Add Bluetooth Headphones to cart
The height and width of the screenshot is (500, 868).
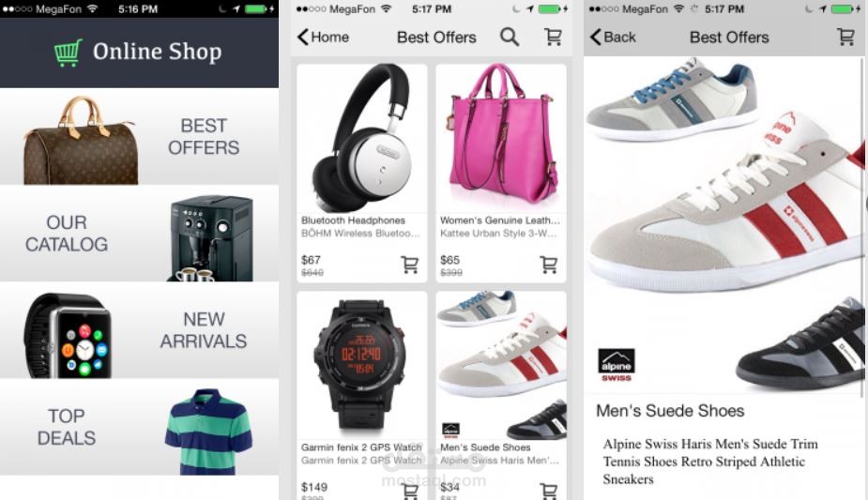(410, 265)
